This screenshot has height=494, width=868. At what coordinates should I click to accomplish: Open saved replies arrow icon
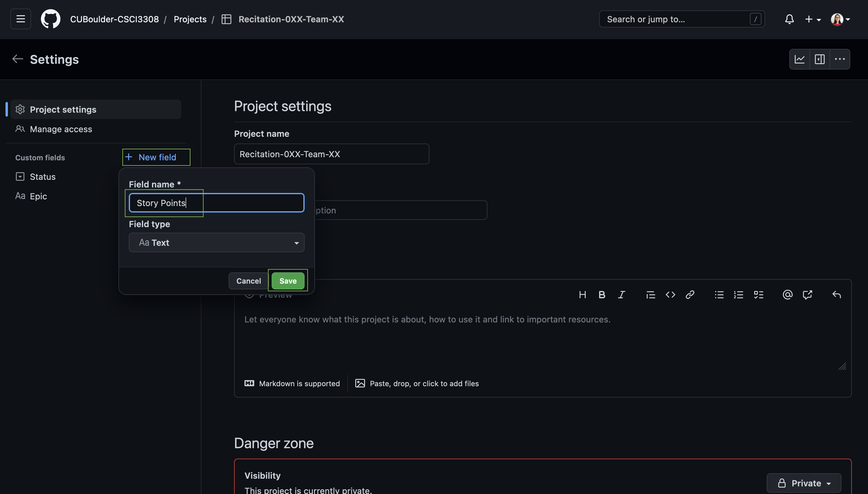click(837, 295)
